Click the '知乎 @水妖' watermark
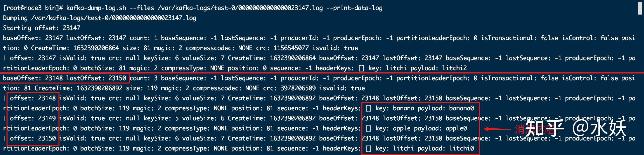644x155 pixels. (x=575, y=128)
